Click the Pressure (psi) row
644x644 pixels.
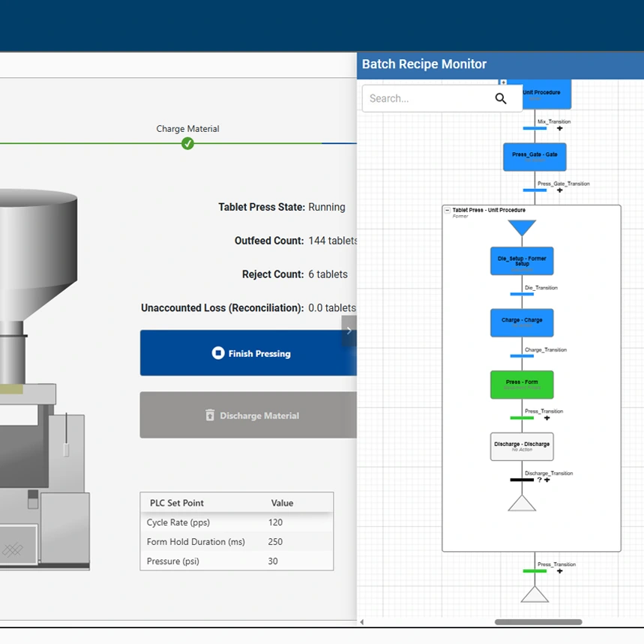coord(237,561)
